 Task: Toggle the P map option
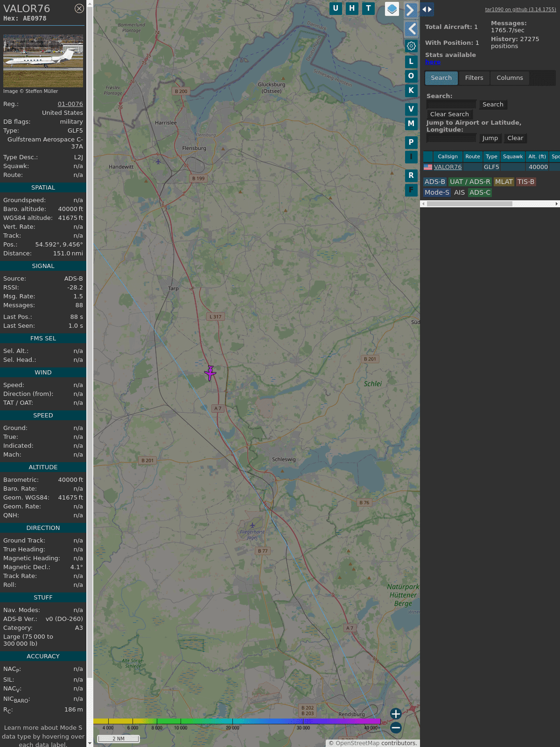[x=411, y=142]
